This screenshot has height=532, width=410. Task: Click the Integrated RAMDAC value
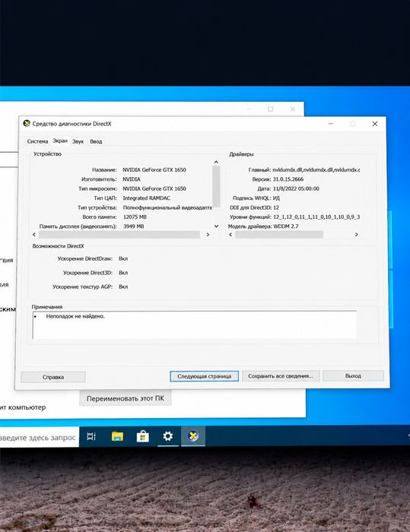pos(146,198)
